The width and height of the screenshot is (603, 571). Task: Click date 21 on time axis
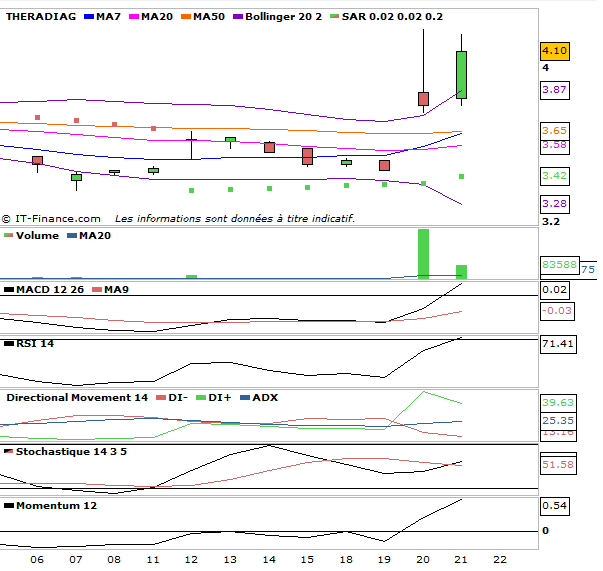pyautogui.click(x=461, y=560)
